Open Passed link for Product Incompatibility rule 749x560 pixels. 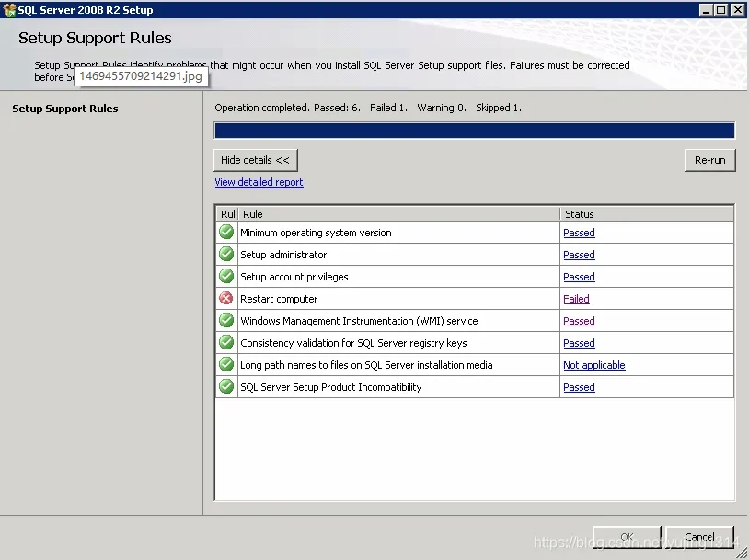click(579, 387)
